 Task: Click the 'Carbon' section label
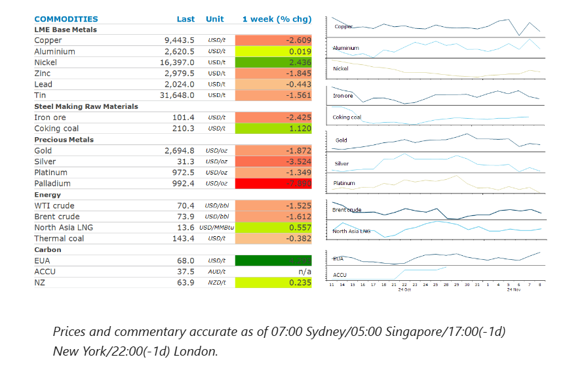coord(48,250)
